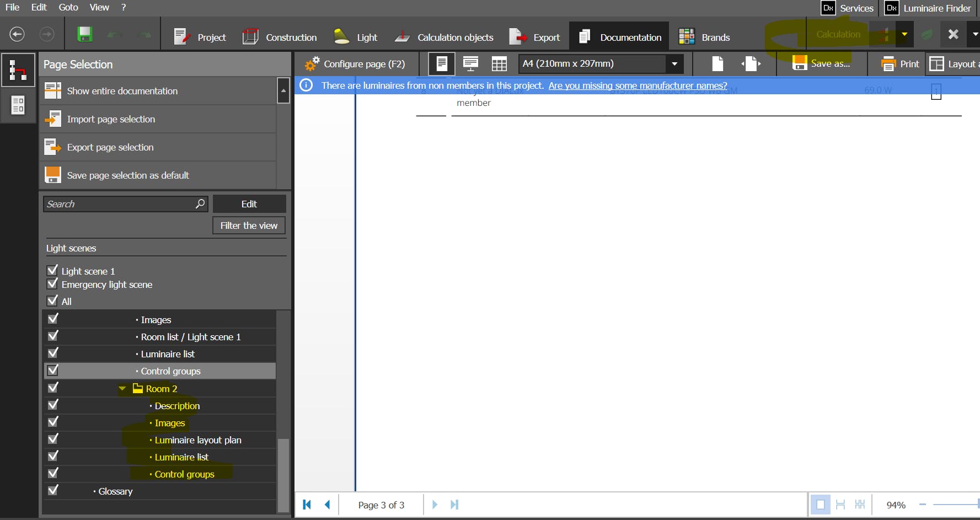Click the Filter the view button
The width and height of the screenshot is (980, 520).
click(x=249, y=226)
